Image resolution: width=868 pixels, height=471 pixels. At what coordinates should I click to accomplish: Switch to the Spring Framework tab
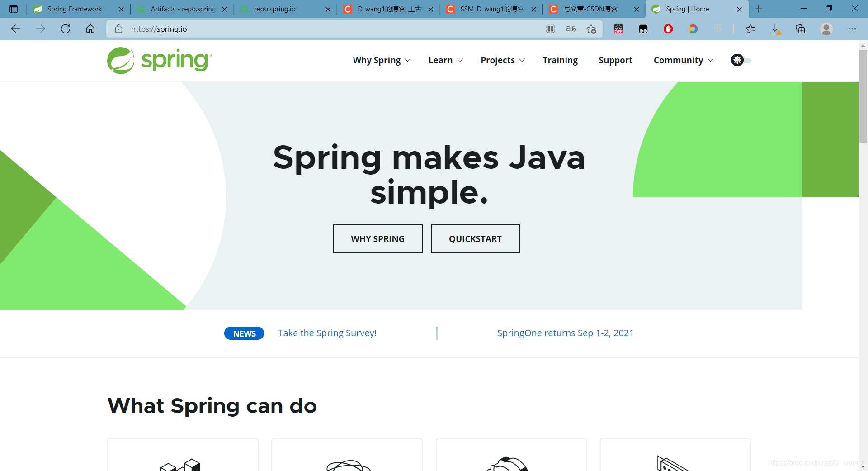[75, 9]
